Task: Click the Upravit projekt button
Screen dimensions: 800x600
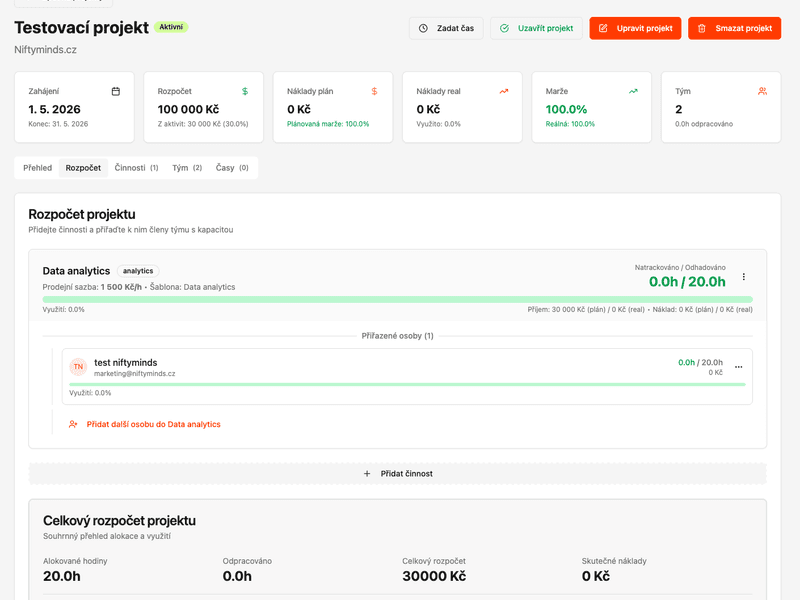Action: click(635, 28)
